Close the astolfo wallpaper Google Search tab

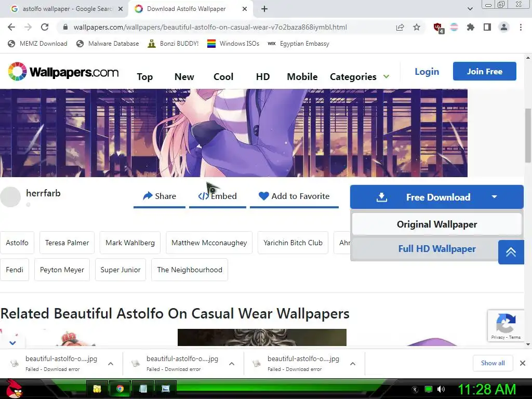[x=121, y=9]
